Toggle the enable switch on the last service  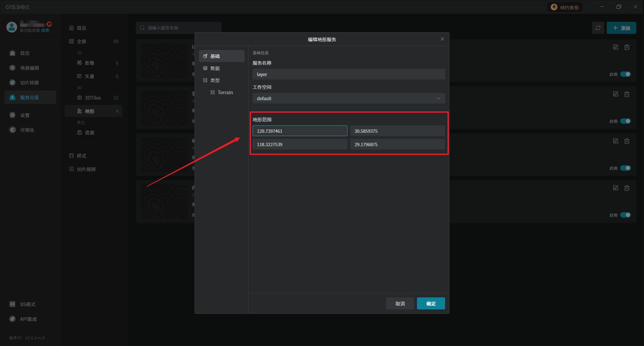(x=625, y=215)
